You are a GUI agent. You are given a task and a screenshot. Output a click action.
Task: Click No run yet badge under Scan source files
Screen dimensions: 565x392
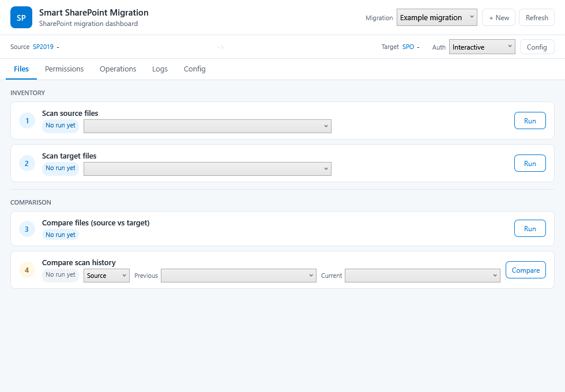[x=61, y=126]
